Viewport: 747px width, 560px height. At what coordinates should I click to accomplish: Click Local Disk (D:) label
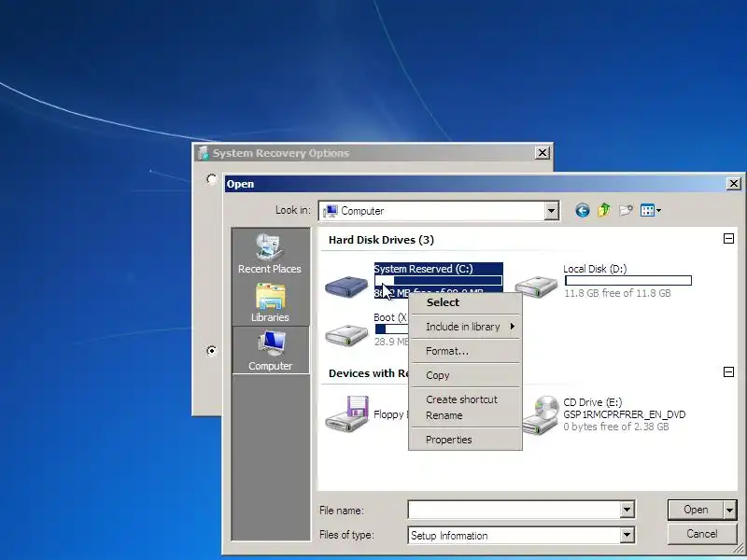(x=595, y=269)
